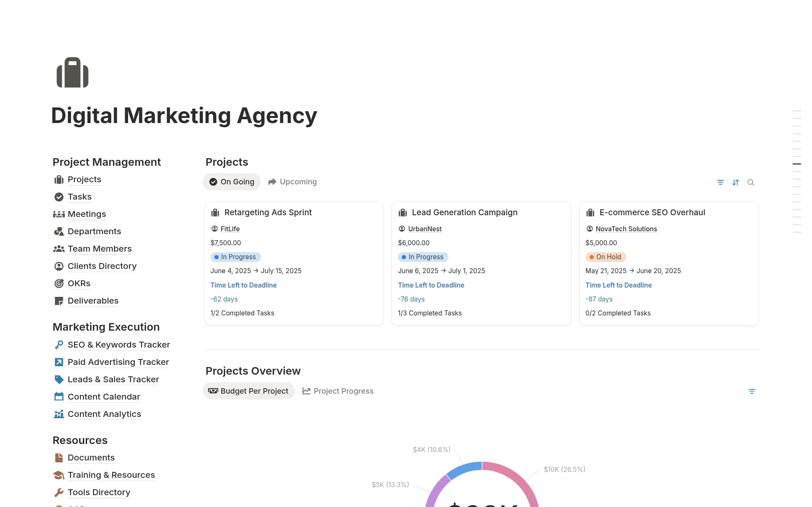Select the Meetings icon in sidebar
812x507 pixels.
coord(58,214)
